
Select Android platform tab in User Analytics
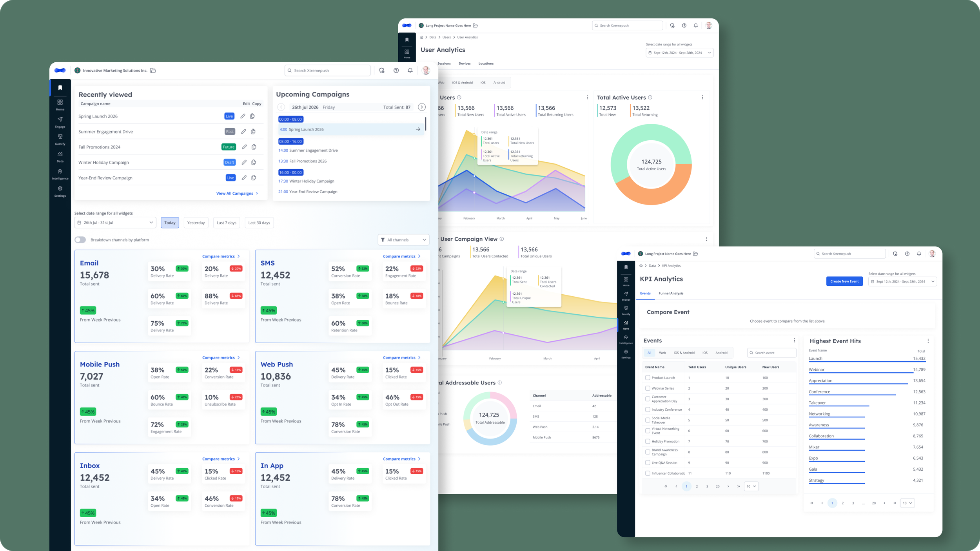(x=499, y=83)
